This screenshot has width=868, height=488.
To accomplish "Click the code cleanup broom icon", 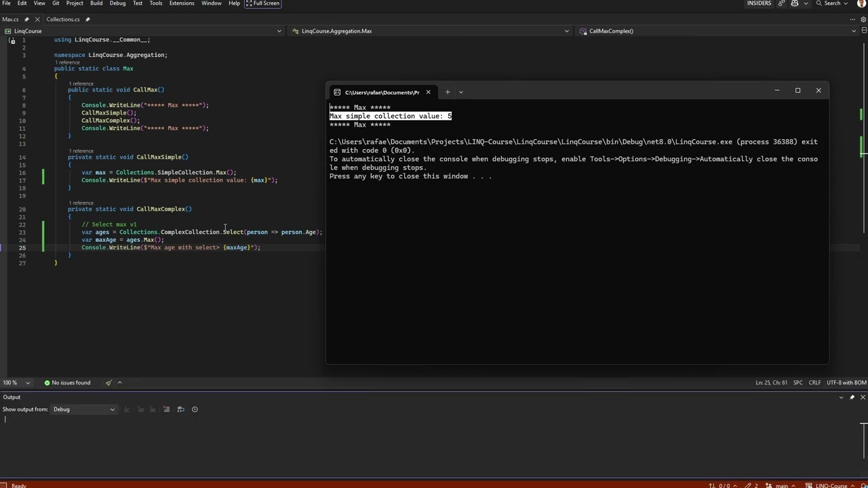I will click(108, 383).
